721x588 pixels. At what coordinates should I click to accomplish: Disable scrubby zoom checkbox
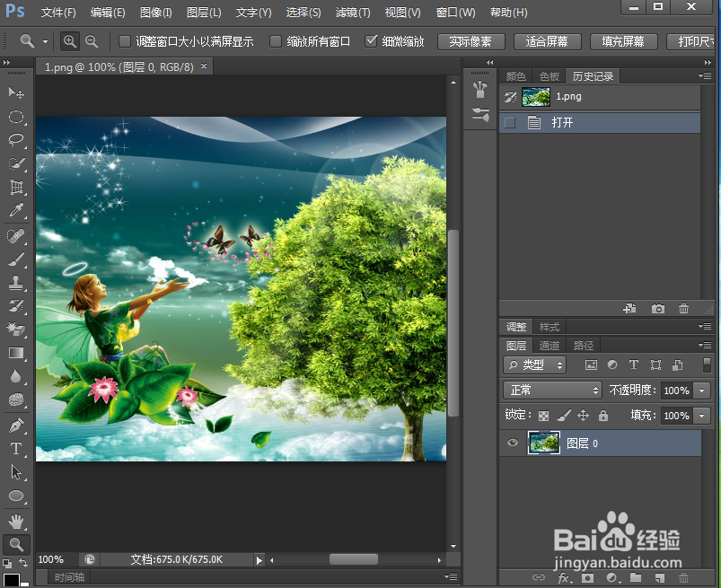pos(371,41)
